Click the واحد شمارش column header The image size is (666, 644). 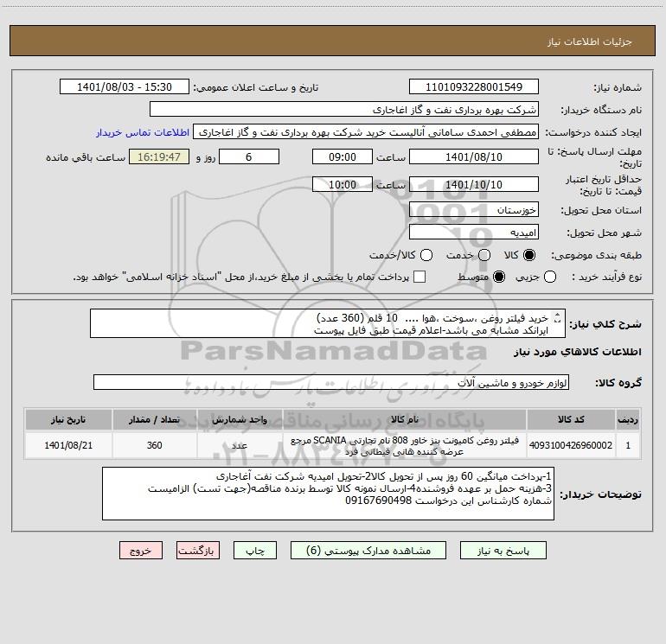(x=240, y=419)
